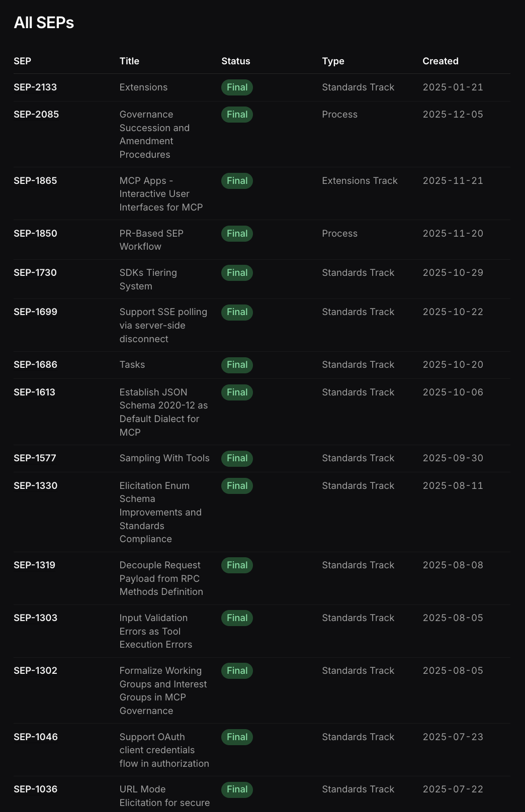Open SEP-1613 JSON Schema entry
Screen dimensions: 525x812
34,392
